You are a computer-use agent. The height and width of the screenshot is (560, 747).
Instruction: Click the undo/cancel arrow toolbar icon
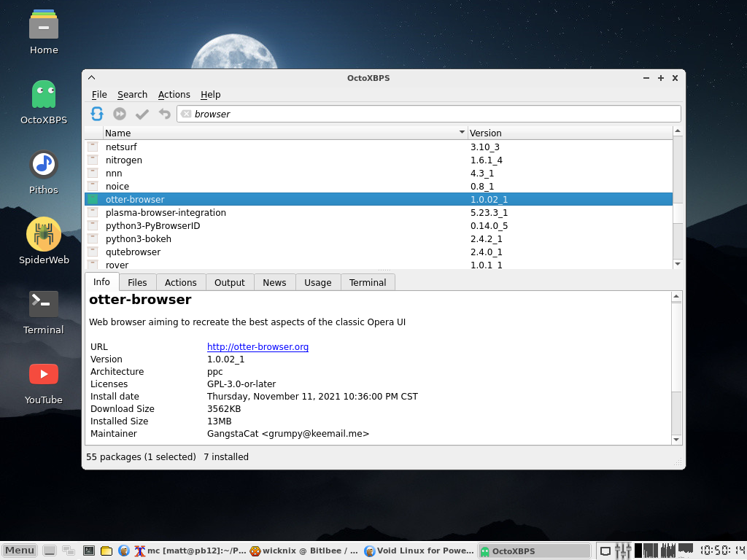164,114
